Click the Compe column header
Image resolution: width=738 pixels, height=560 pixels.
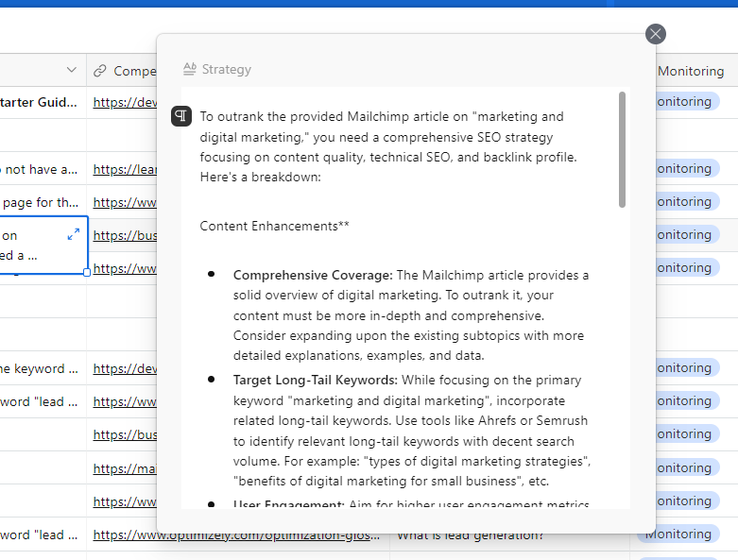122,71
